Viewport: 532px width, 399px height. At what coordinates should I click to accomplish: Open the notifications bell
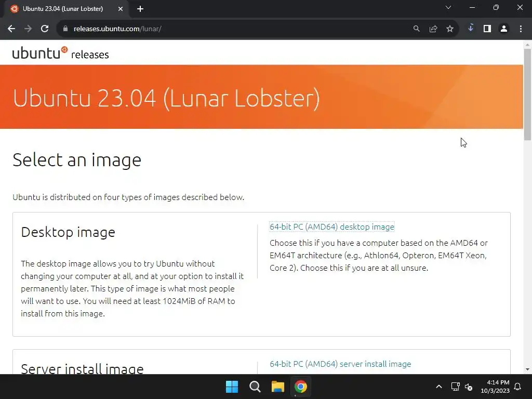[518, 387]
